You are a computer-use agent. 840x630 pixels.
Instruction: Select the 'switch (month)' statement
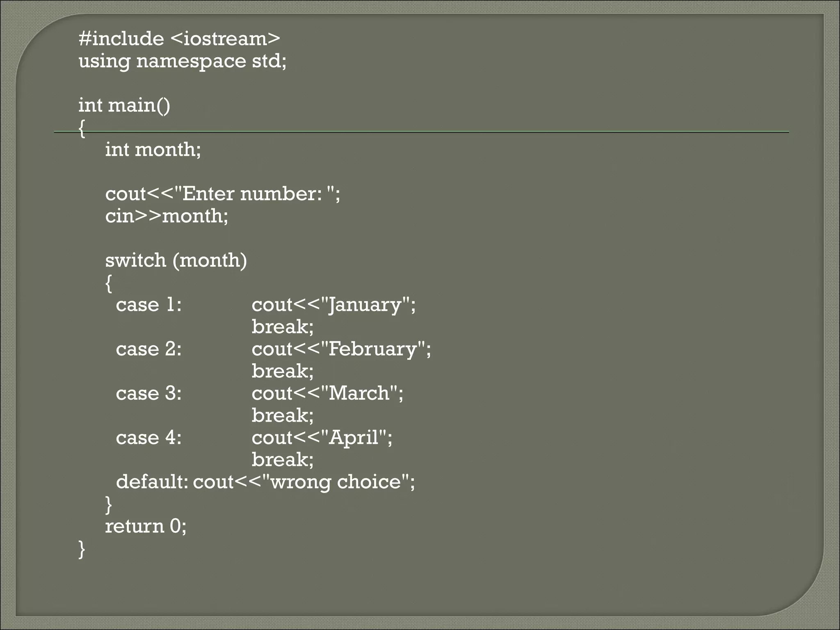pyautogui.click(x=176, y=260)
